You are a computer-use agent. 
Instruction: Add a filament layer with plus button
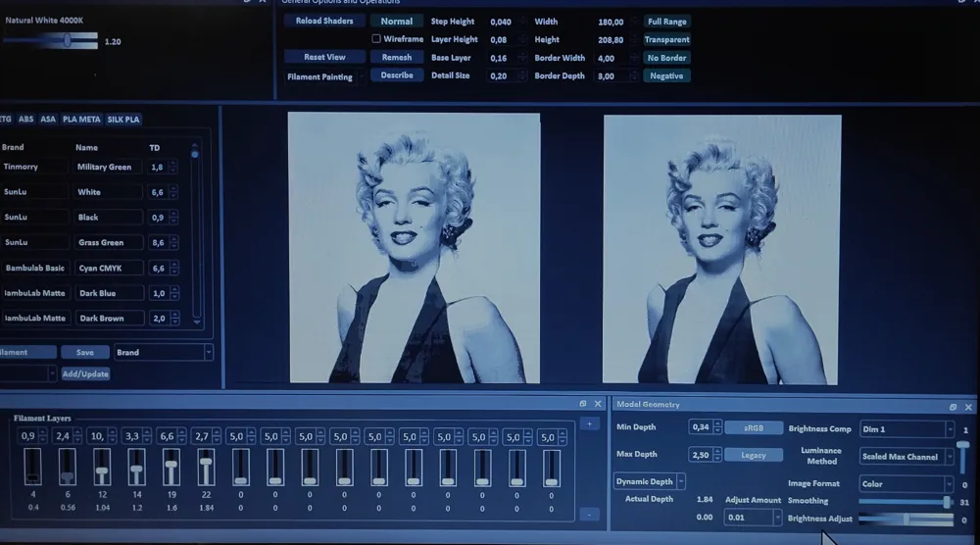(589, 423)
